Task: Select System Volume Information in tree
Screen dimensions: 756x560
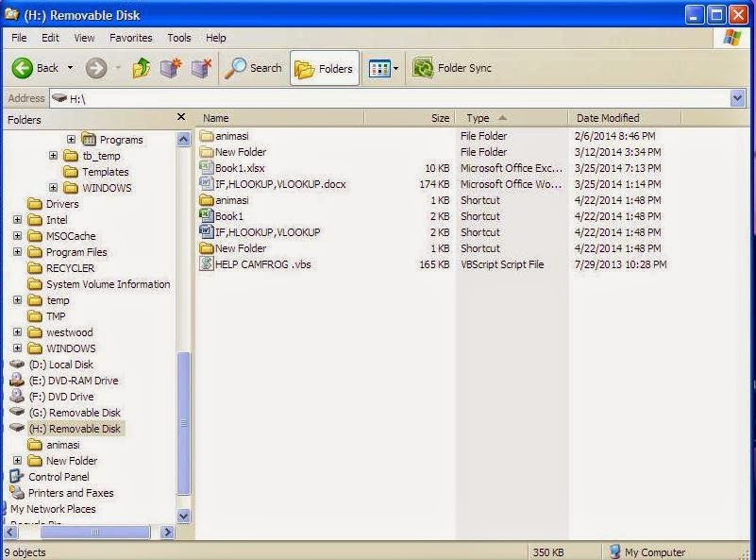Action: [x=99, y=284]
